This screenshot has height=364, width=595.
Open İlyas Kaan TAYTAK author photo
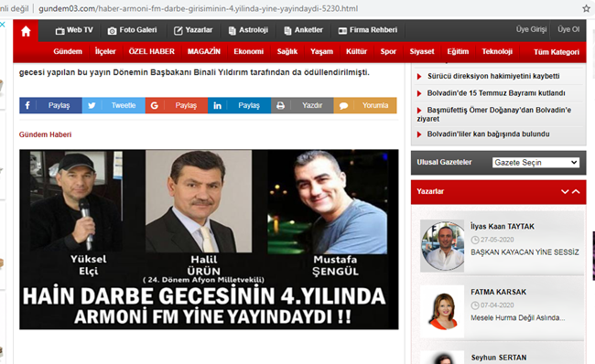(442, 246)
